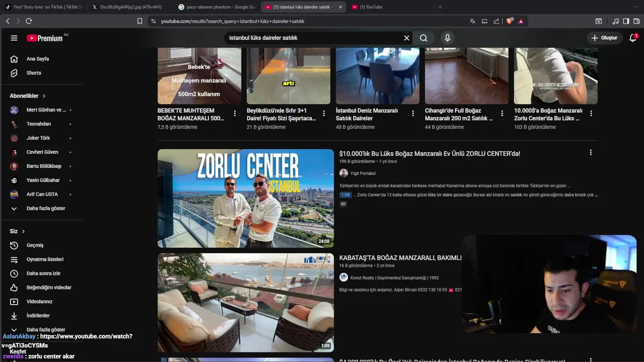Reload the page
Screen dimensions: 644x362
click(29, 21)
